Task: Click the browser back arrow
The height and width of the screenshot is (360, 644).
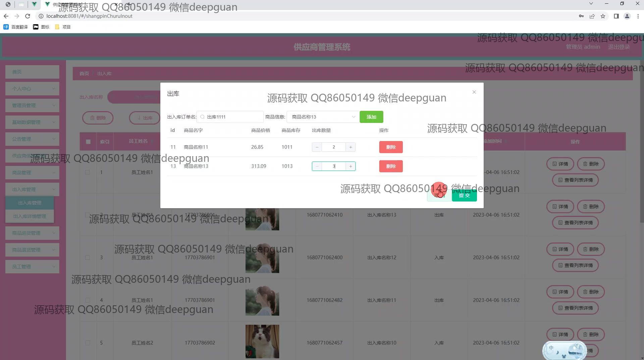Action: point(6,16)
